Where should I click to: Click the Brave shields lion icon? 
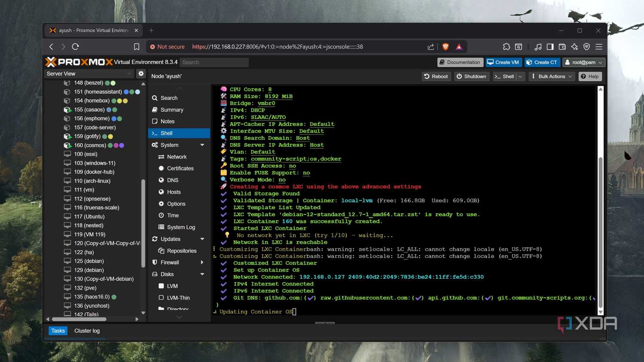446,47
